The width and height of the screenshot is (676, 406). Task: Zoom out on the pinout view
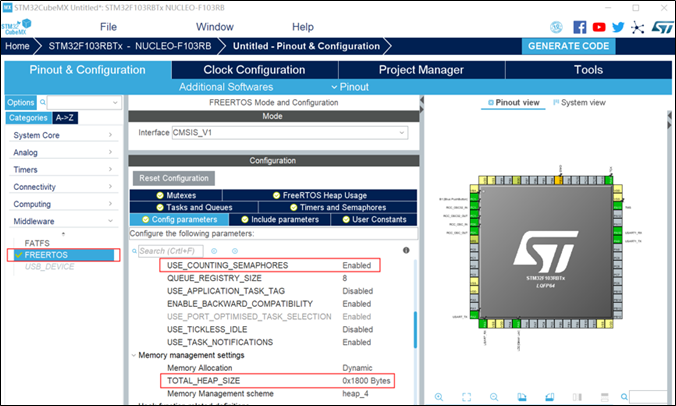click(494, 397)
